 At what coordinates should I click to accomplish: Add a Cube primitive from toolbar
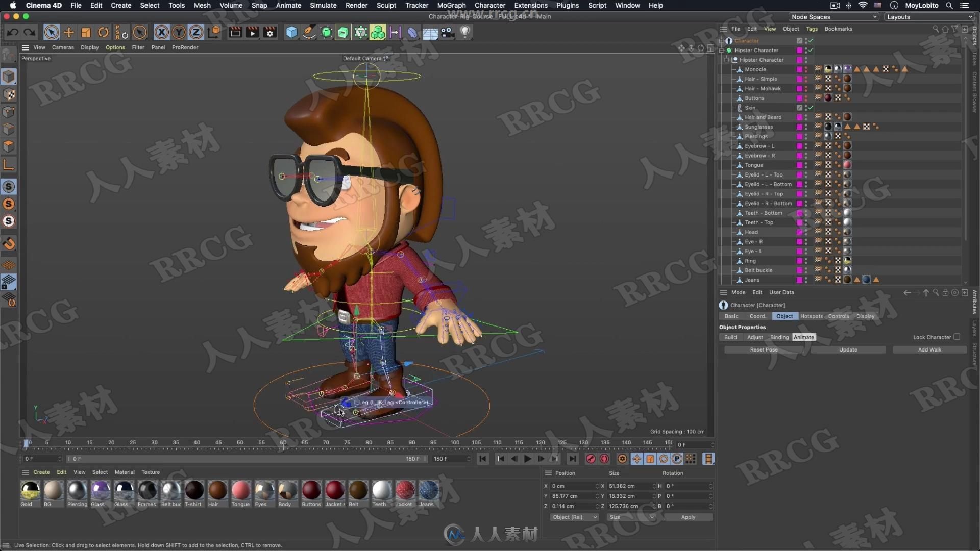[x=291, y=32]
